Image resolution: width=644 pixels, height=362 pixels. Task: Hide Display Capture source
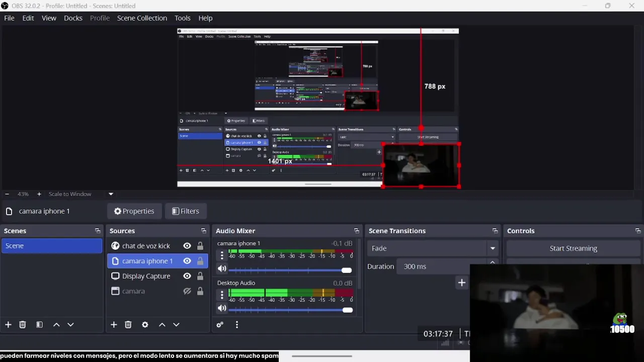pos(187,276)
